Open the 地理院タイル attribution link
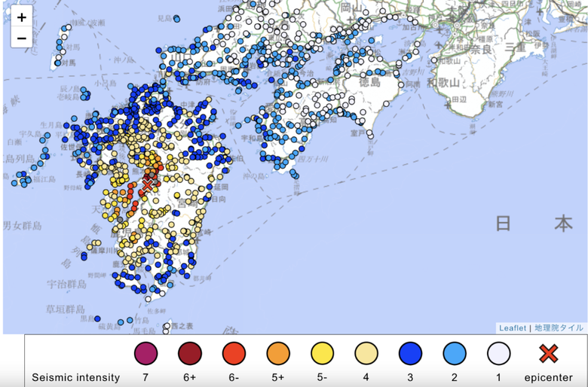This screenshot has width=588, height=387. (x=559, y=328)
